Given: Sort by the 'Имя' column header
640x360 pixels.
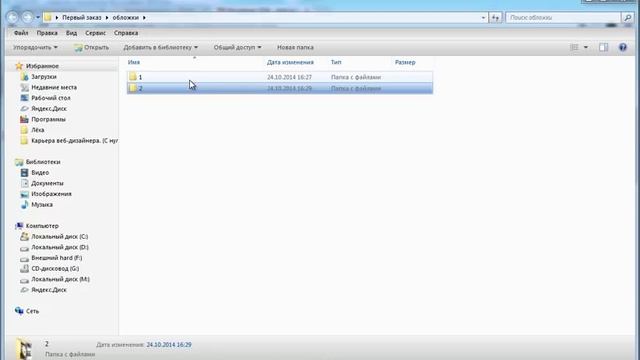Looking at the screenshot, I should [x=134, y=62].
